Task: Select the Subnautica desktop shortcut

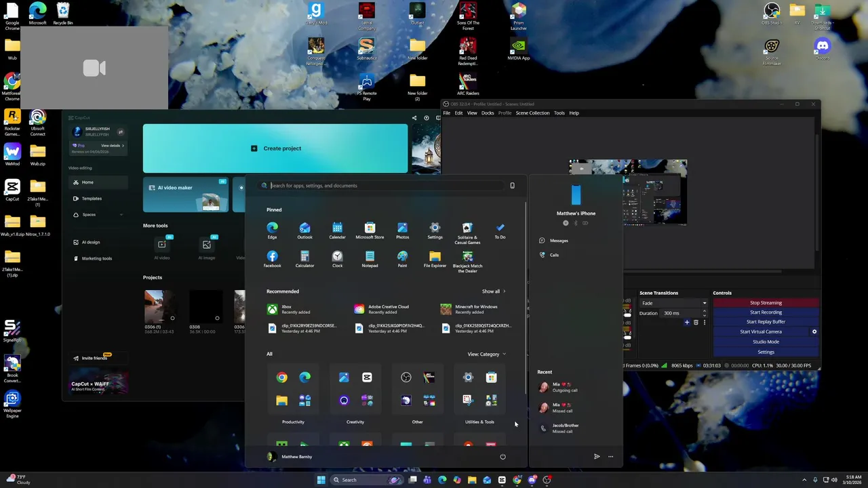Action: pos(366,49)
